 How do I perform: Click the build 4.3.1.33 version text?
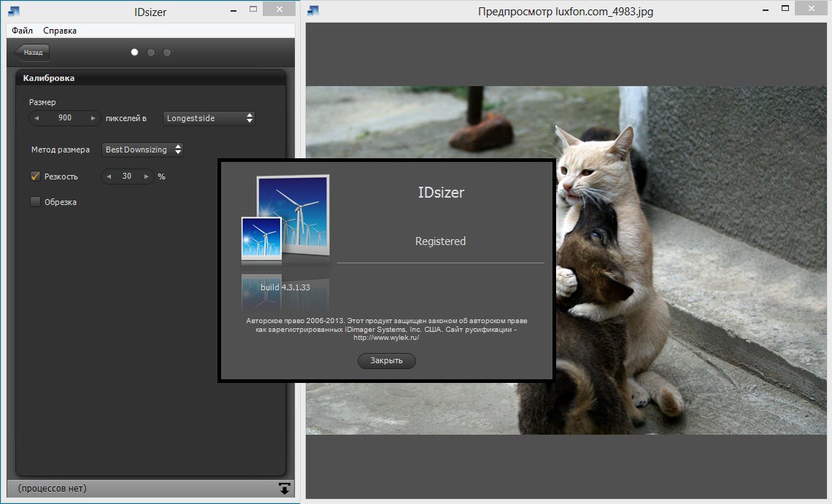tap(285, 287)
